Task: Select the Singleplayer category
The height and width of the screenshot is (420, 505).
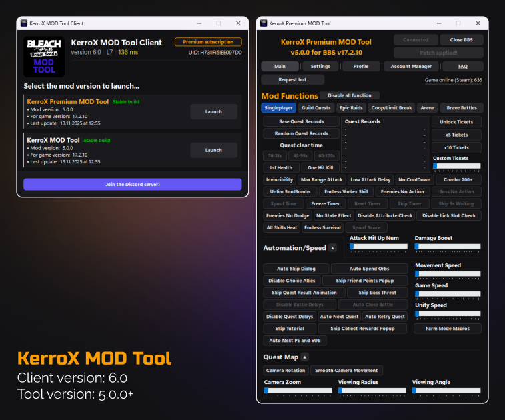Action: (x=278, y=108)
